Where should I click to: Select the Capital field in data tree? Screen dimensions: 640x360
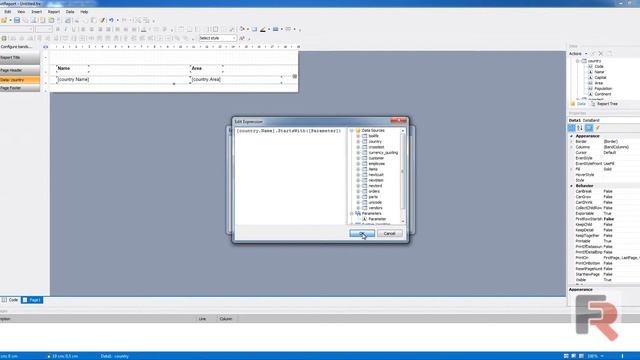click(x=600, y=78)
